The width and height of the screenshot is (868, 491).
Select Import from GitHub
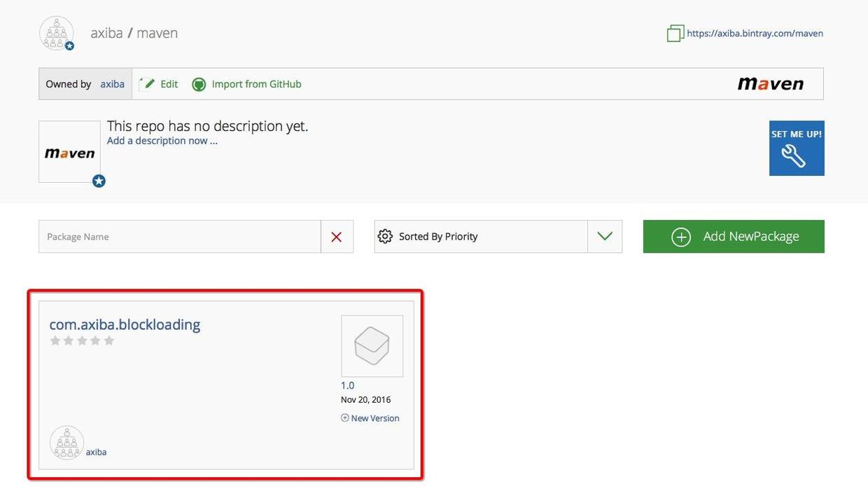tap(256, 84)
